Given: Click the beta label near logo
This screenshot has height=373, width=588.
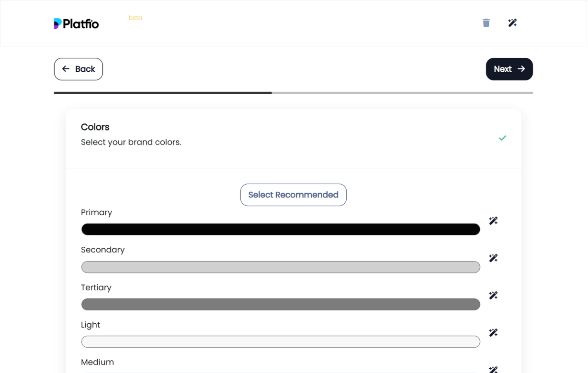Looking at the screenshot, I should click(x=135, y=18).
